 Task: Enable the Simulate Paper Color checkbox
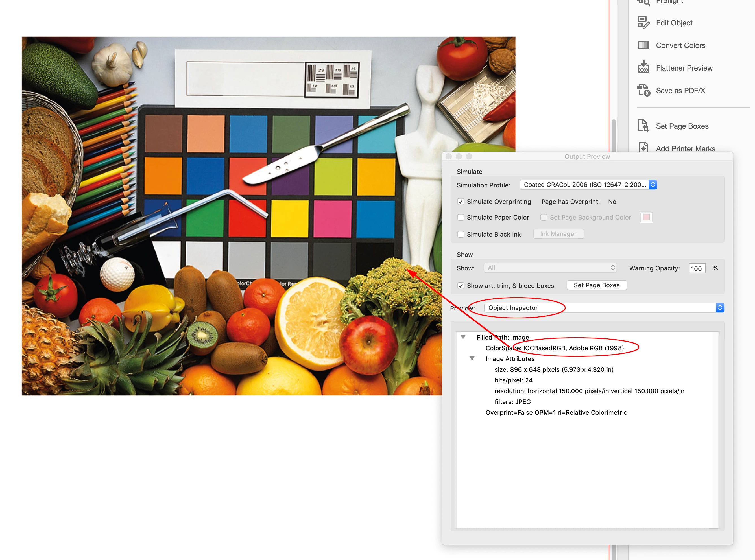pyautogui.click(x=461, y=217)
